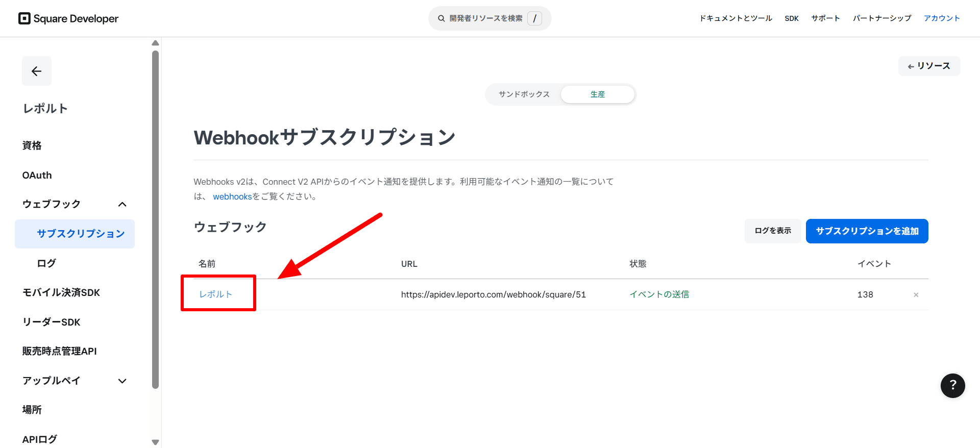
Task: Select 場所 in the sidebar
Action: (x=32, y=410)
